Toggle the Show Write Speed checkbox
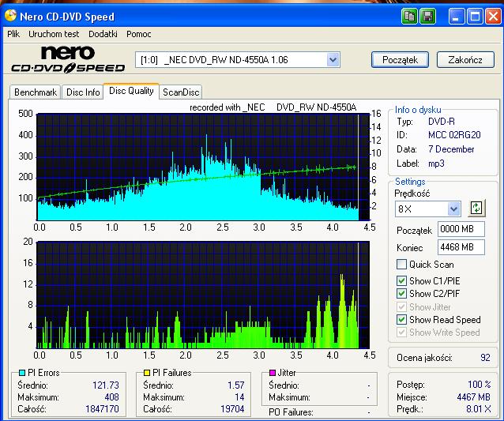Image resolution: width=504 pixels, height=421 pixels. (x=401, y=333)
